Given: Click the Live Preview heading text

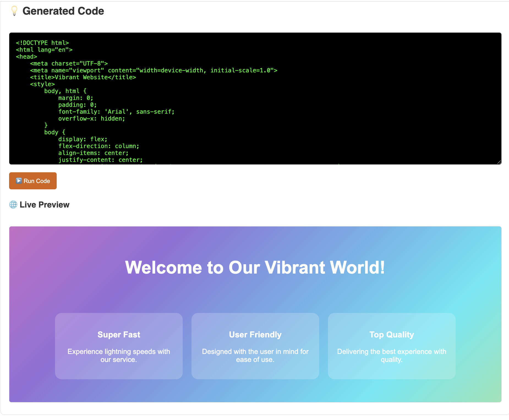Looking at the screenshot, I should 45,205.
